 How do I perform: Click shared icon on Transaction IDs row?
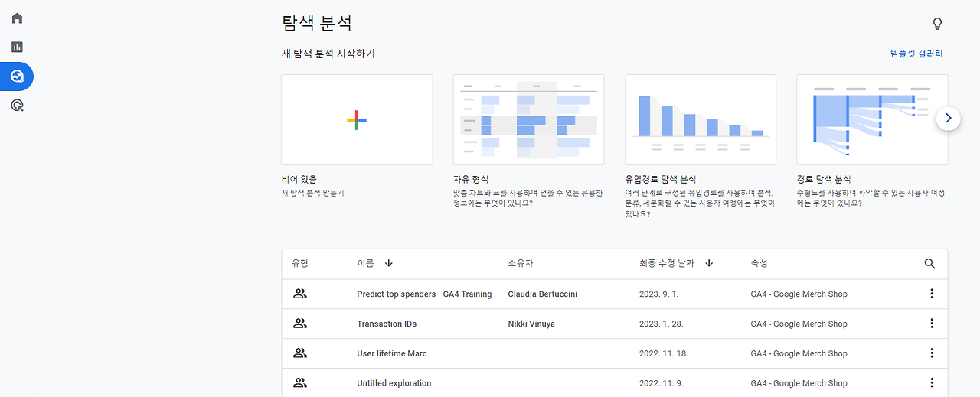(300, 324)
